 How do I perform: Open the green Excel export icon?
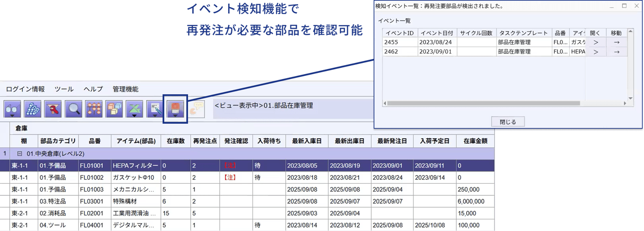[135, 109]
